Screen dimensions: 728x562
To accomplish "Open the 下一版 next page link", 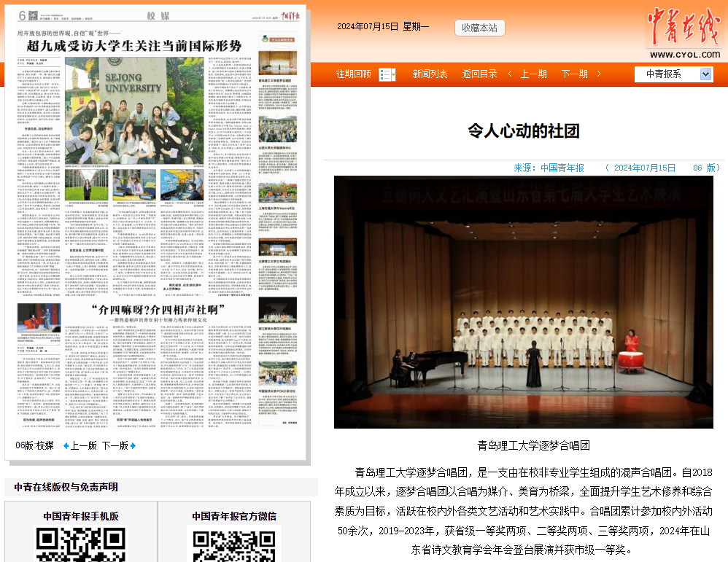I will click(x=115, y=446).
